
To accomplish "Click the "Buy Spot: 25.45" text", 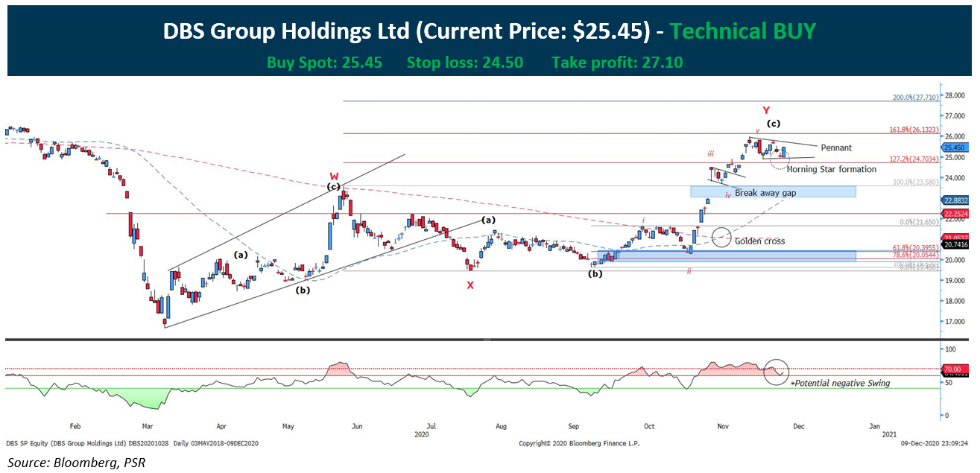I will [325, 63].
